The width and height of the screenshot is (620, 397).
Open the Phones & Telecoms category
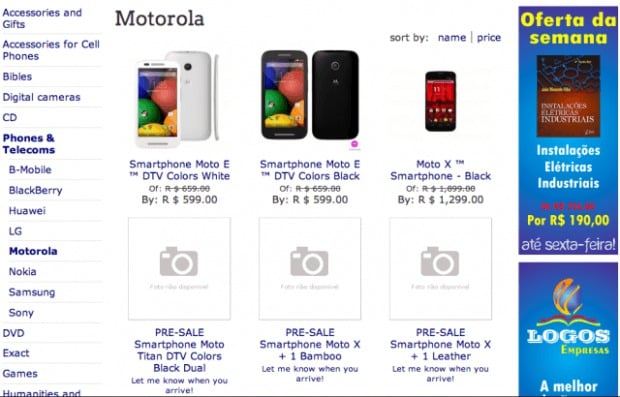[x=29, y=144]
